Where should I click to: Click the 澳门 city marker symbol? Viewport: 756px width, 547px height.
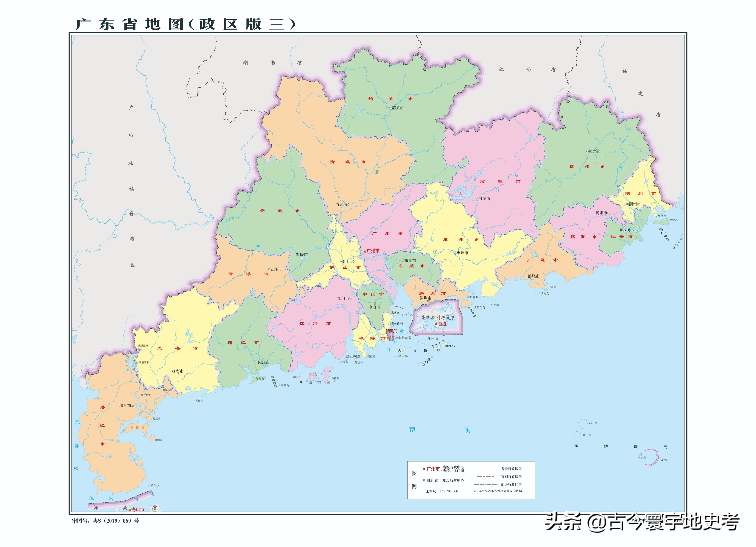(x=387, y=331)
